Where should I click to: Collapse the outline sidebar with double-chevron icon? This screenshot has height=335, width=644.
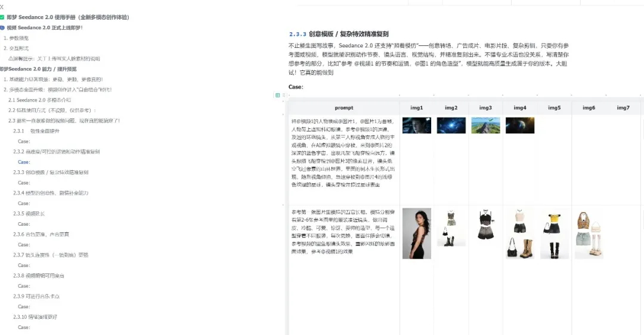pyautogui.click(x=2, y=6)
